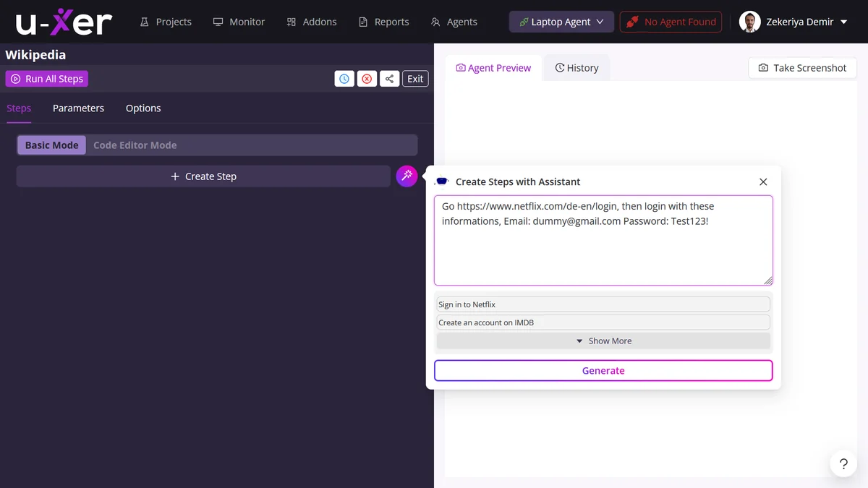Click the u-xer logo

point(64,22)
